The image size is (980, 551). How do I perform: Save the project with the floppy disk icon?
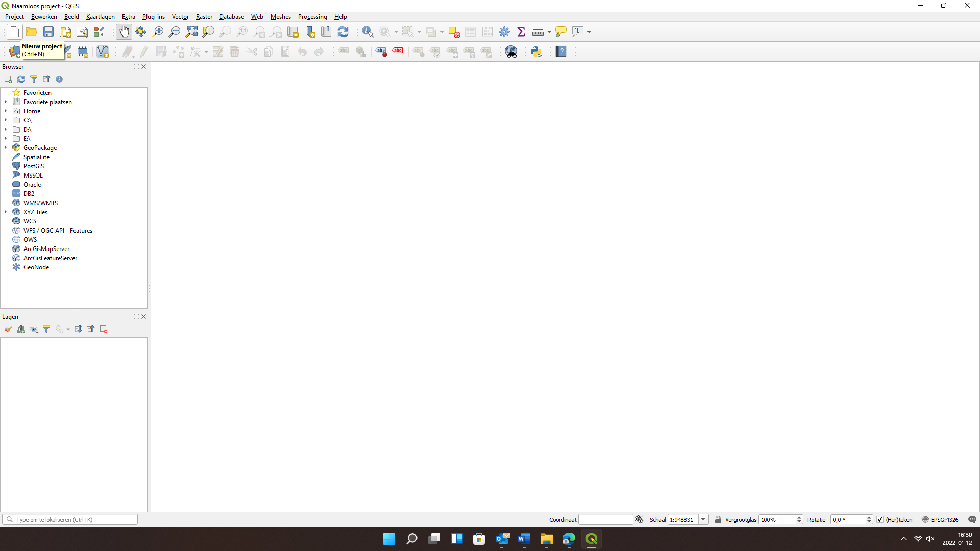[x=48, y=32]
